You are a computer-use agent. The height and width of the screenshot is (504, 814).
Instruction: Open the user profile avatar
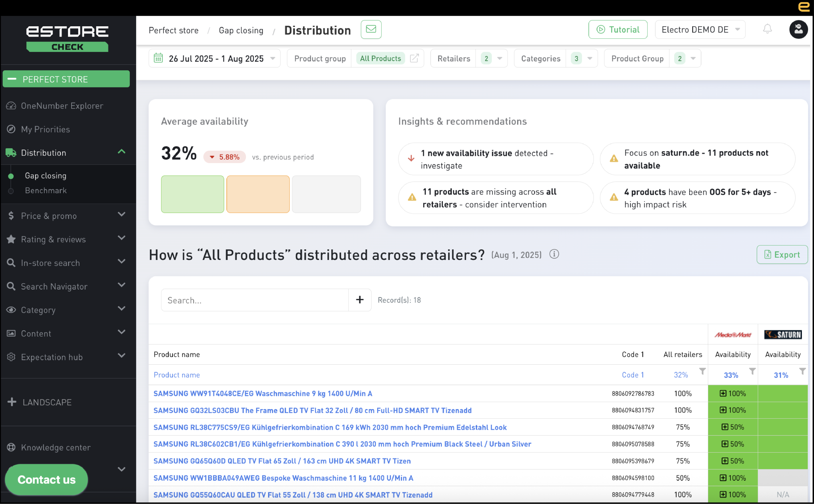tap(798, 29)
